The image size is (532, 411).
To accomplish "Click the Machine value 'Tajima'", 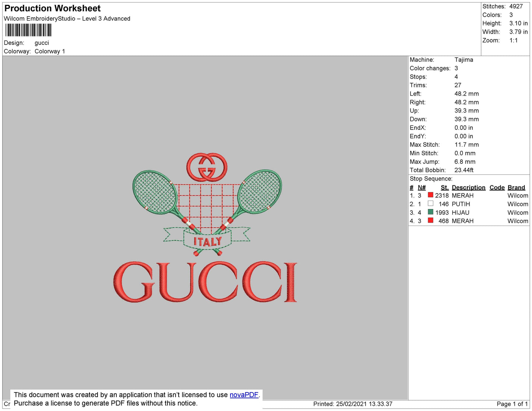I will click(464, 60).
